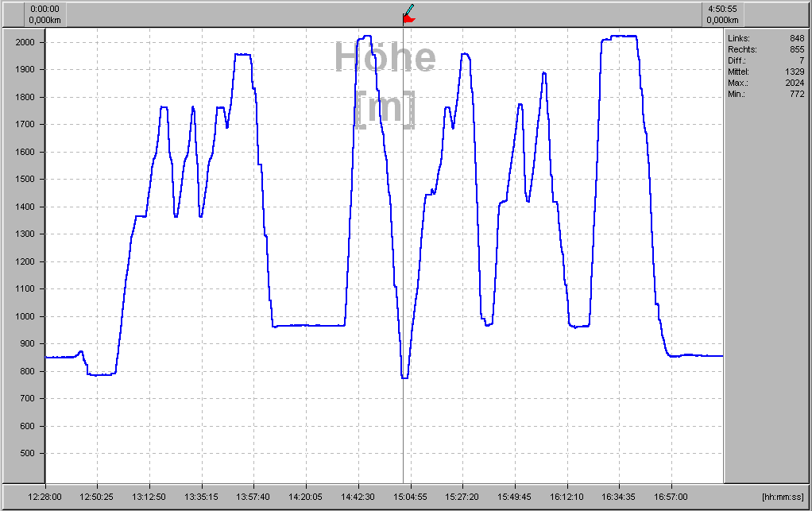Viewport: 812px width, 511px height.
Task: Click the Min. value 772
Action: [797, 94]
